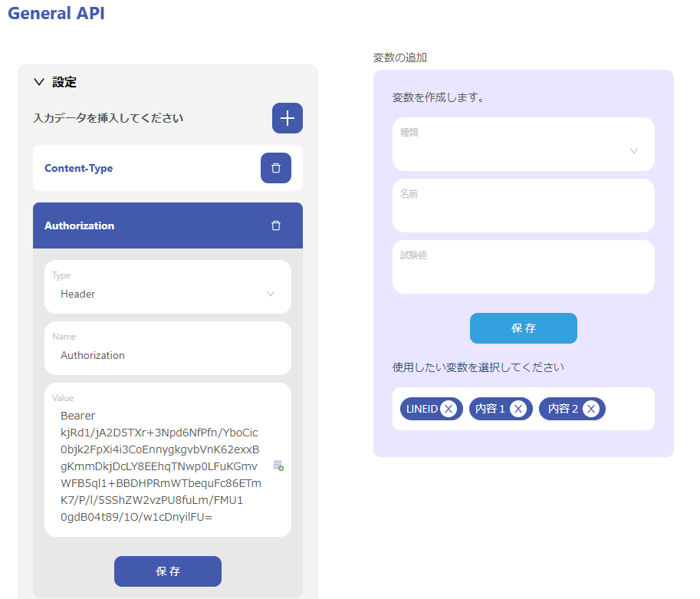Viewport: 700px width, 599px height.
Task: Remove the LINEID variable tag
Action: click(449, 409)
